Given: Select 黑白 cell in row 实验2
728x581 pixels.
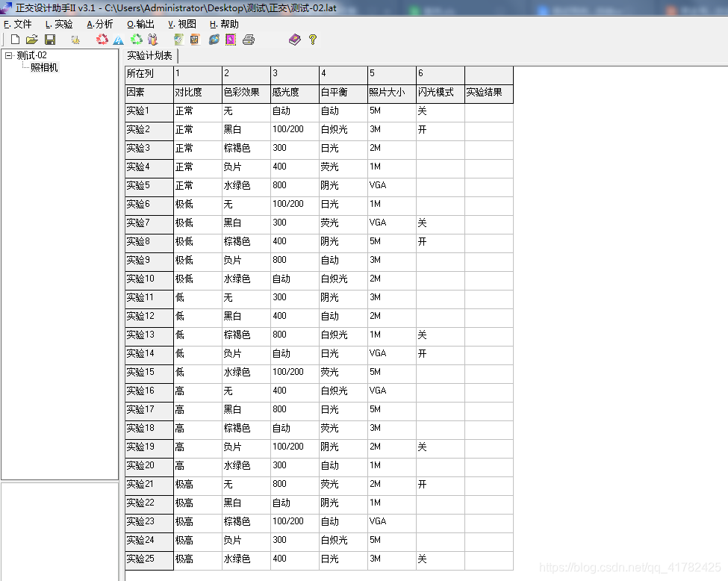Looking at the screenshot, I should click(x=246, y=131).
